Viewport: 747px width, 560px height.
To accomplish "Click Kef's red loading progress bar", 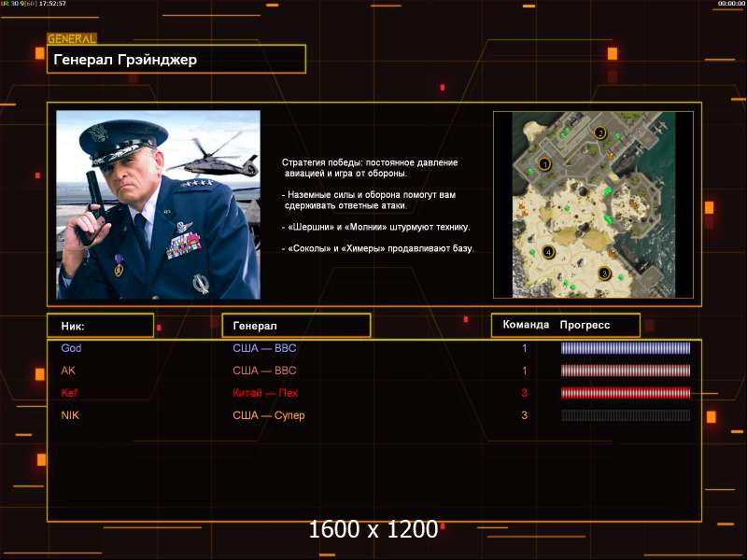I will (626, 393).
